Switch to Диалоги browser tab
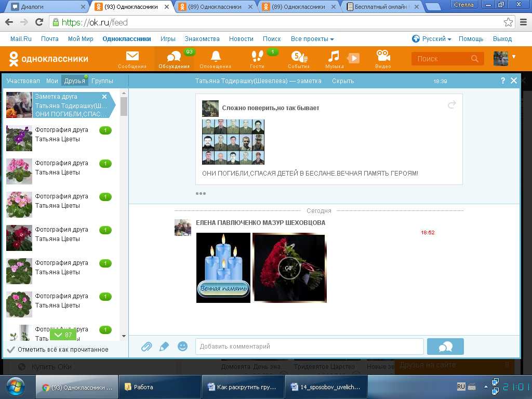This screenshot has height=399, width=532. tap(47, 7)
